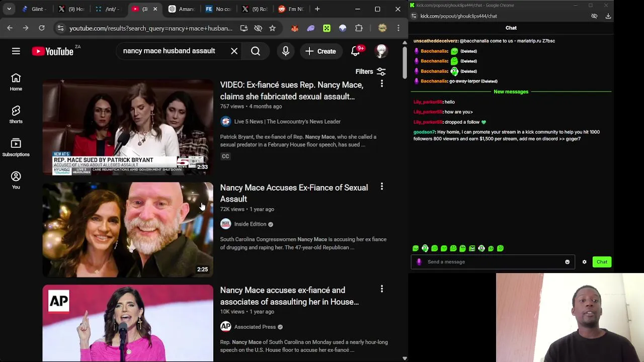
Task: Open Shorts in YouTube sidebar
Action: tap(16, 115)
